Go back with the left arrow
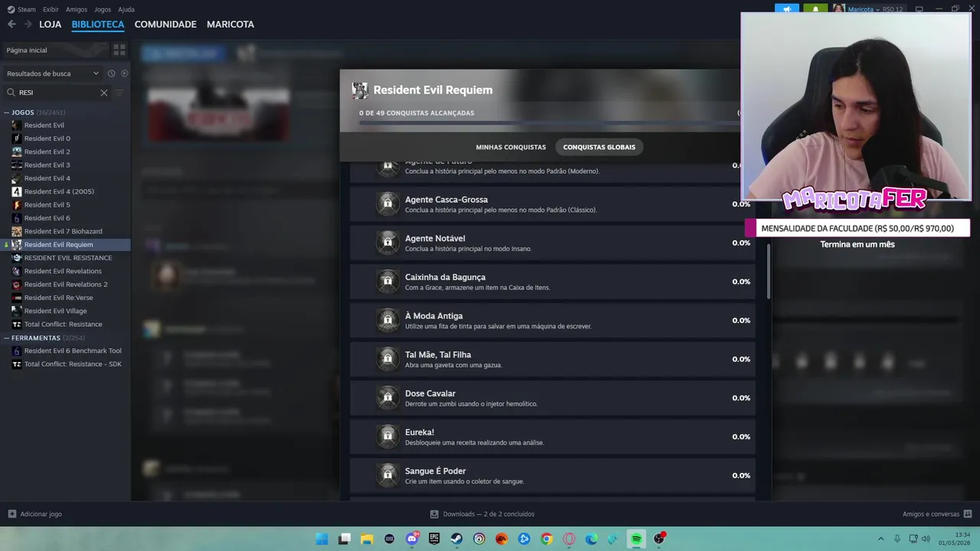 click(x=11, y=24)
